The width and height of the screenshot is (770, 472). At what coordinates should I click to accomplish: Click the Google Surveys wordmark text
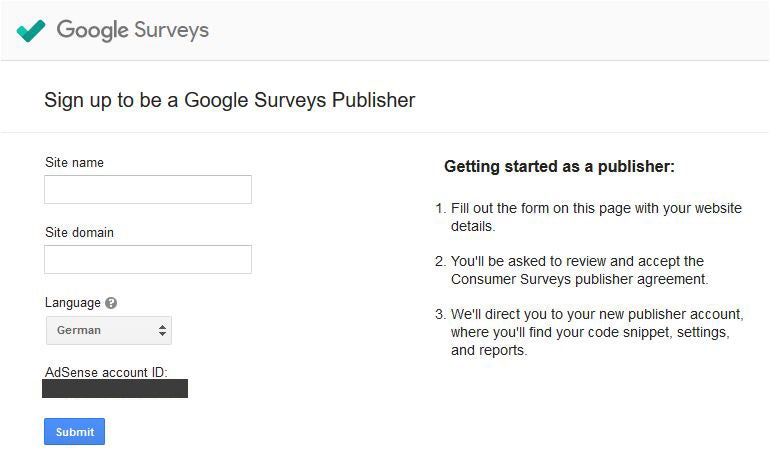133,30
